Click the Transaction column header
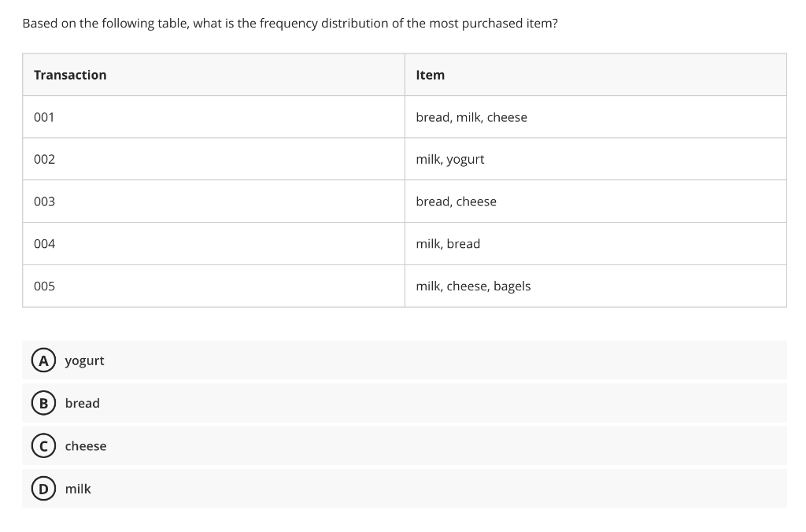The image size is (806, 532). pos(70,75)
